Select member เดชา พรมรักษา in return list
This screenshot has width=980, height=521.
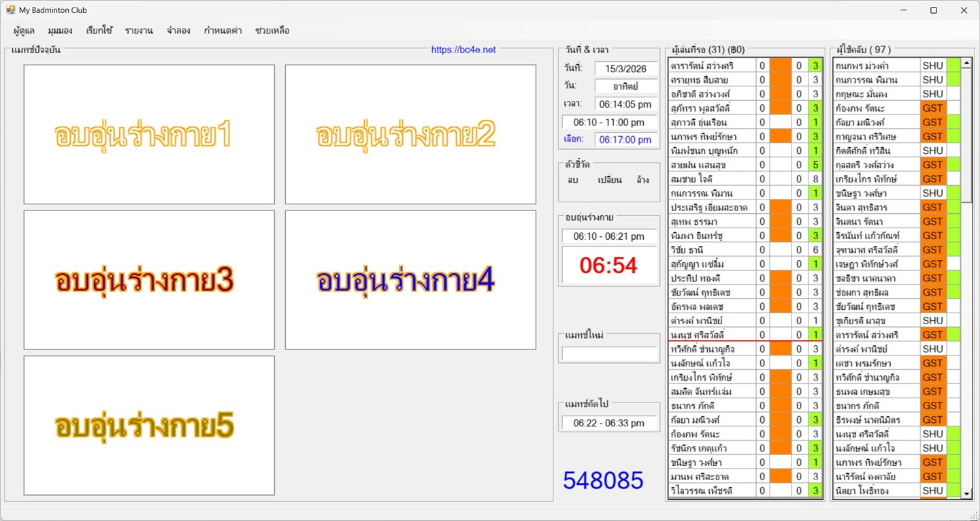(876, 363)
